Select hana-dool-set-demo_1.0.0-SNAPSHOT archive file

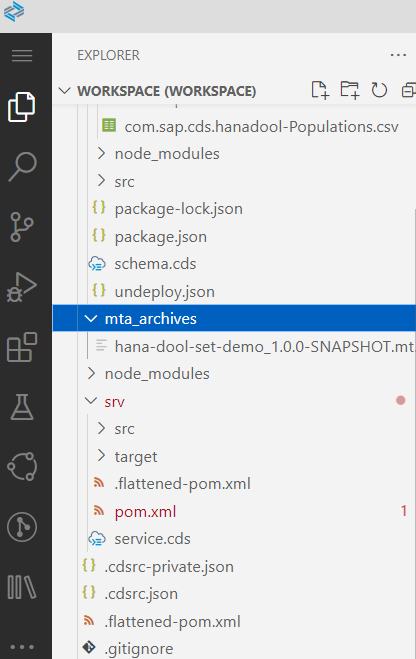265,346
